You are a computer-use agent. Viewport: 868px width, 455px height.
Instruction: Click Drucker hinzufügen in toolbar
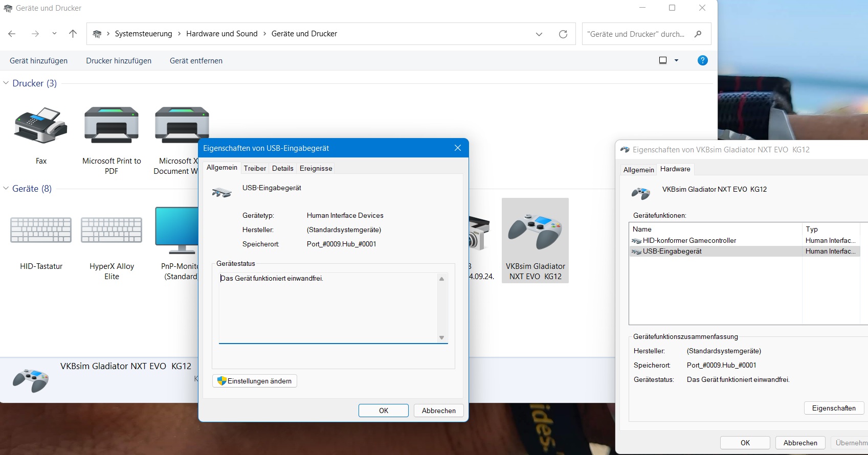119,60
